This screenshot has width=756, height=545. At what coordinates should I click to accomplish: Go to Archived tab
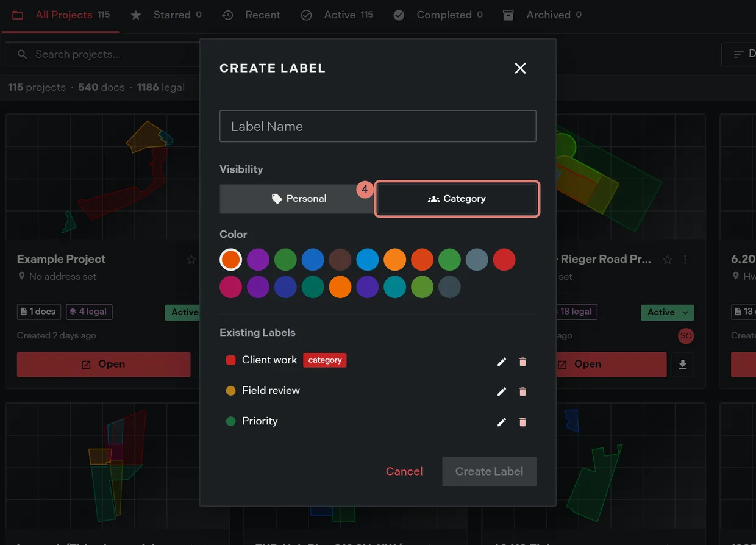[541, 15]
